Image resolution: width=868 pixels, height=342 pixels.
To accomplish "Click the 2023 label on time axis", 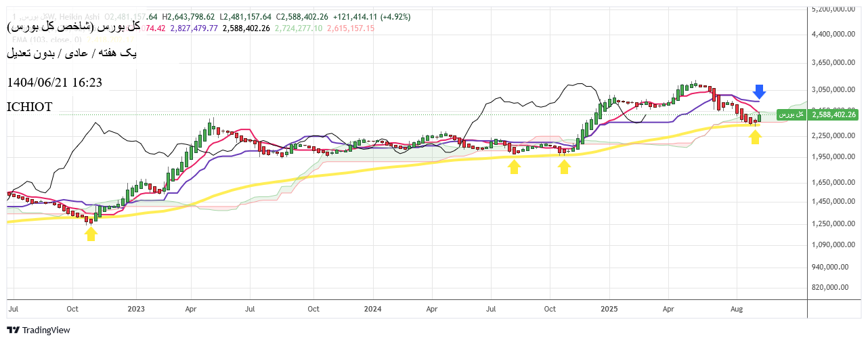I will (136, 309).
